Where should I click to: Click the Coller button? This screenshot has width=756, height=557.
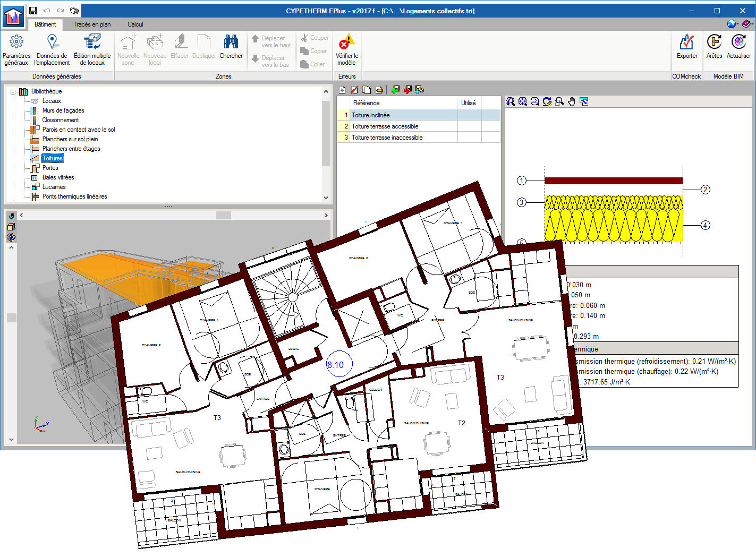(312, 64)
